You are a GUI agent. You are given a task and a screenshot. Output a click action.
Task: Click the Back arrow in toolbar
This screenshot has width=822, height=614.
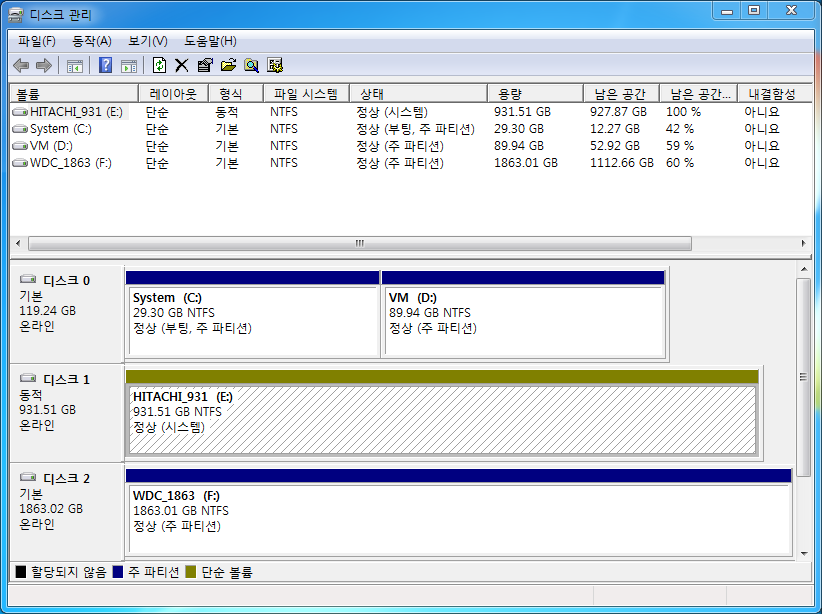click(x=21, y=66)
